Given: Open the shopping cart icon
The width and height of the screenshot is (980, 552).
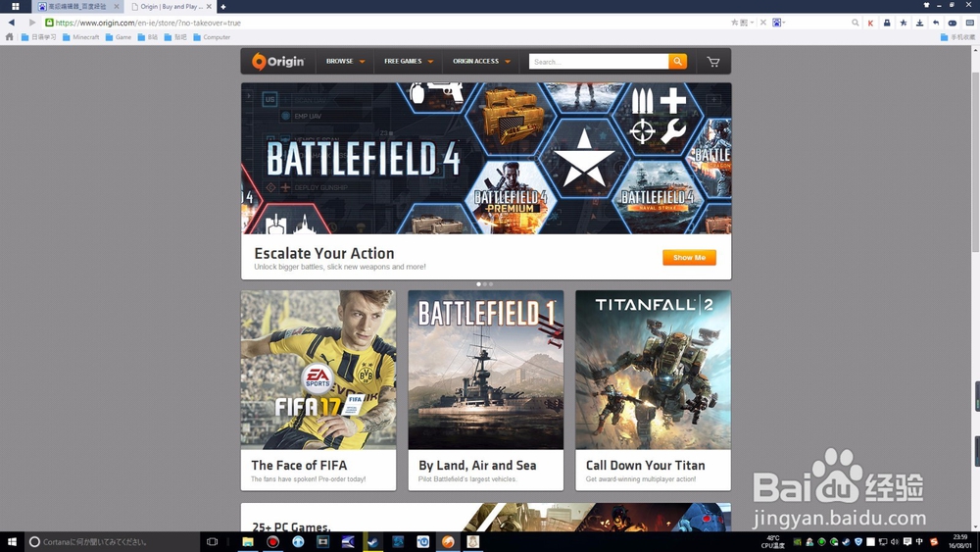Looking at the screenshot, I should point(713,61).
